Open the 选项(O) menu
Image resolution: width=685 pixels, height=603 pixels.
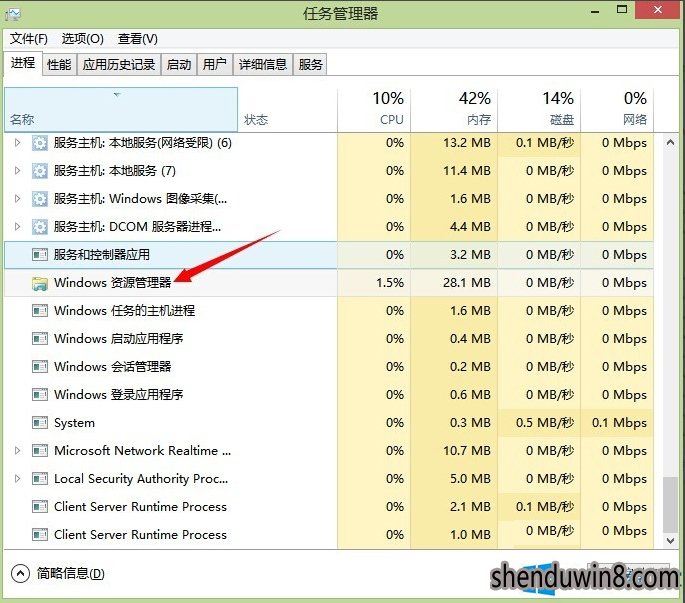click(x=83, y=39)
